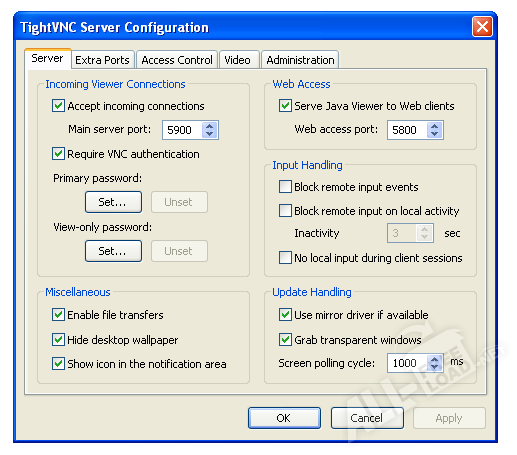Increase the Main server port value
This screenshot has width=517, height=455.
click(209, 126)
